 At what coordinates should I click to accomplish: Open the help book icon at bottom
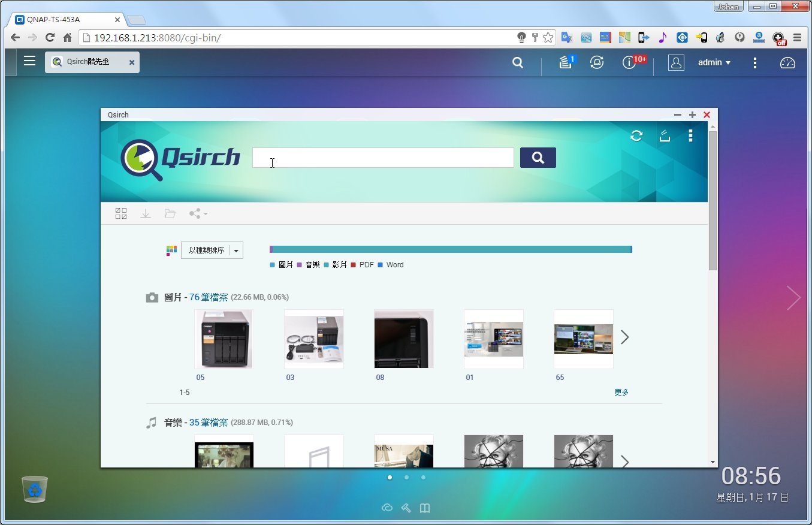425,508
